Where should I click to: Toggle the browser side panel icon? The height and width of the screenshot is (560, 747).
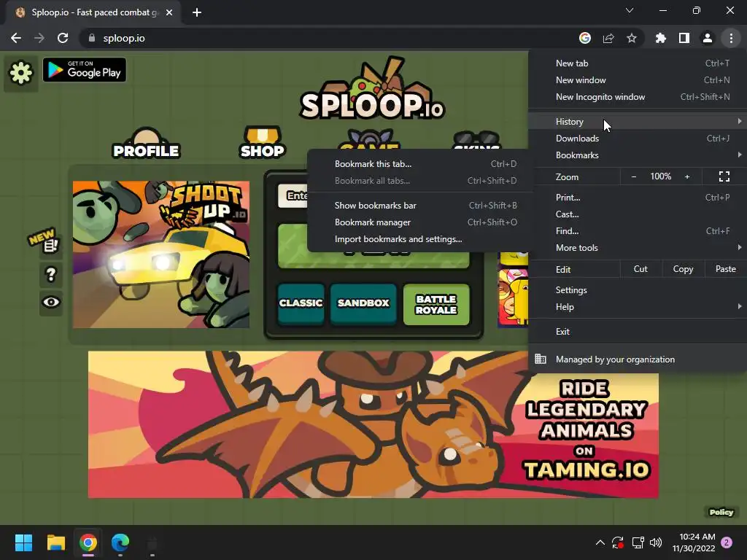(x=684, y=38)
